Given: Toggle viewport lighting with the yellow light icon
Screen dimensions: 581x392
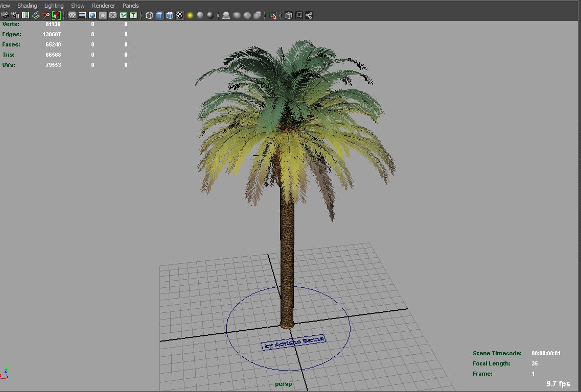Looking at the screenshot, I should 189,15.
